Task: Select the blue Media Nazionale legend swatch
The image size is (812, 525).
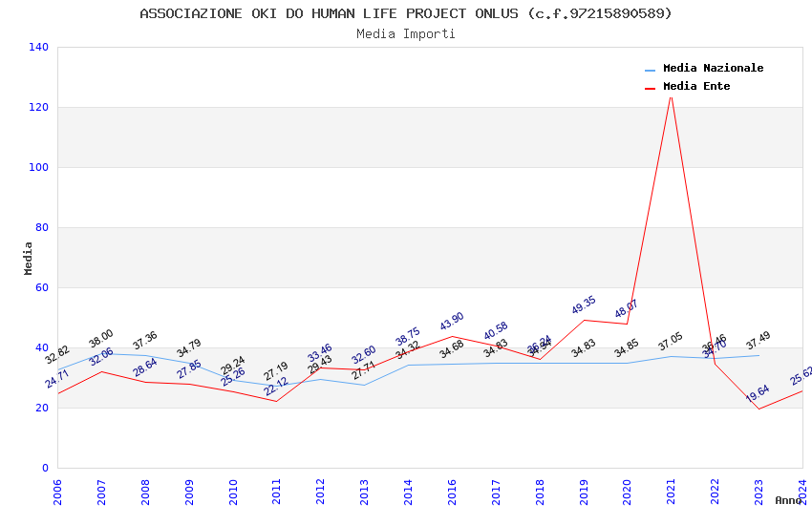Action: coord(650,71)
